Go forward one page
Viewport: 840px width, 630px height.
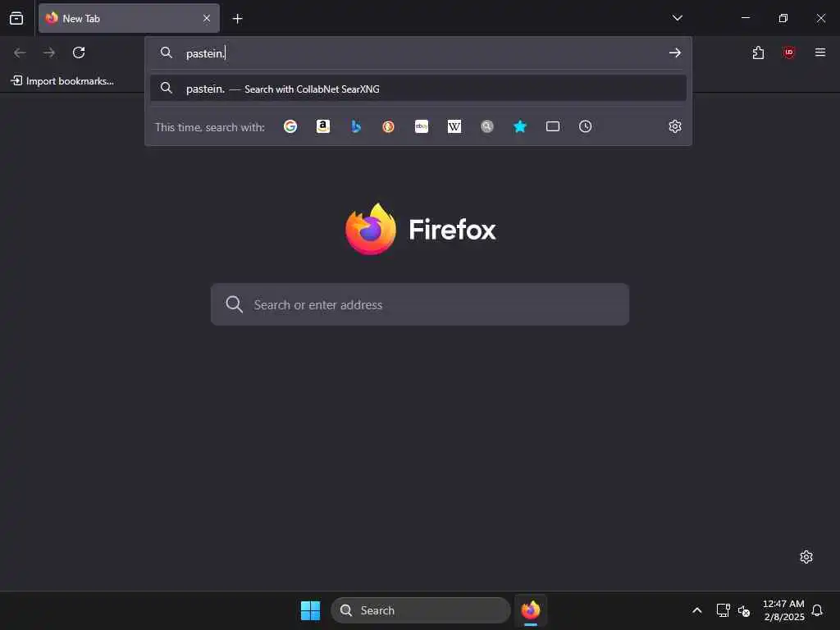pos(49,52)
